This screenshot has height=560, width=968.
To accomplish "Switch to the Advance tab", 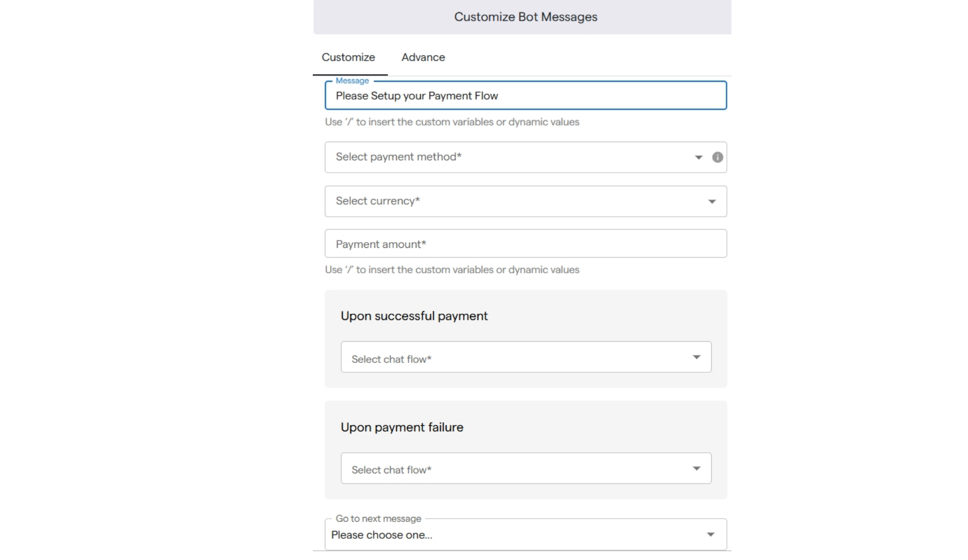I will click(x=423, y=58).
